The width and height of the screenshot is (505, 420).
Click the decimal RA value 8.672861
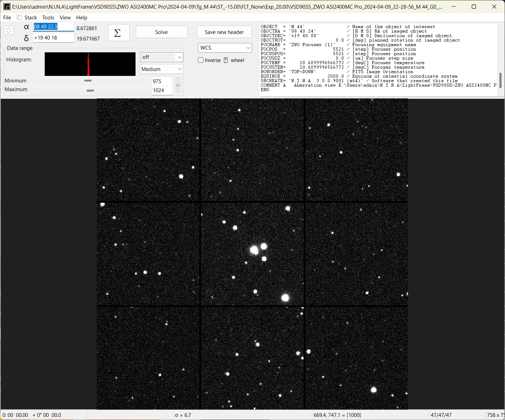click(x=87, y=28)
